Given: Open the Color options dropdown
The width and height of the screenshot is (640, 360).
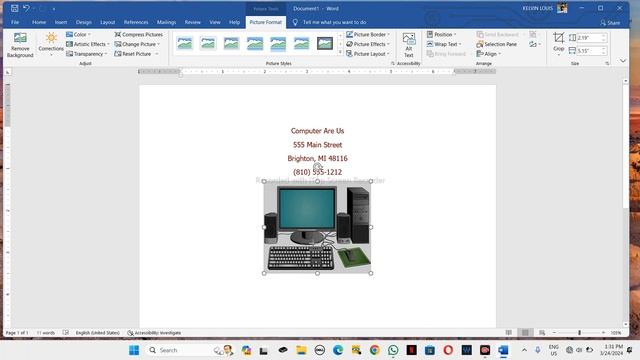Looking at the screenshot, I should point(79,35).
